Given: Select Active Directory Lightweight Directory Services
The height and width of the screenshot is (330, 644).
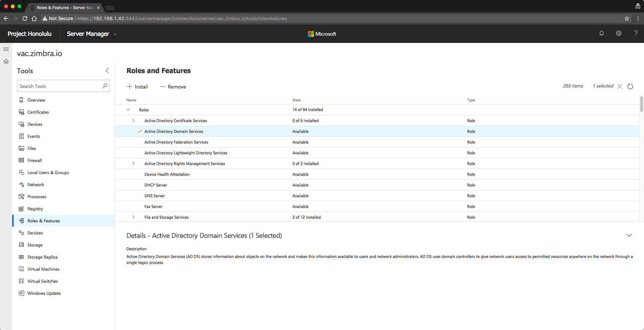Looking at the screenshot, I should pyautogui.click(x=377, y=153).
